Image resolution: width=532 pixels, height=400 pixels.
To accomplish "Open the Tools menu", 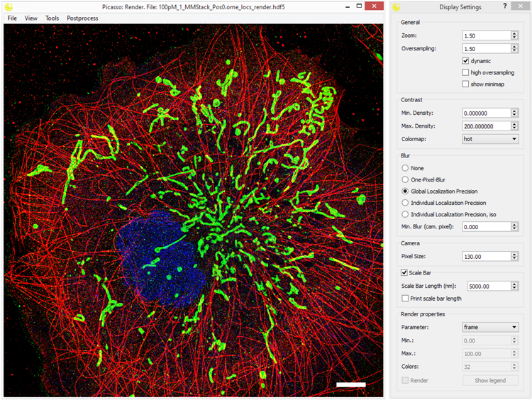I will pyautogui.click(x=52, y=18).
